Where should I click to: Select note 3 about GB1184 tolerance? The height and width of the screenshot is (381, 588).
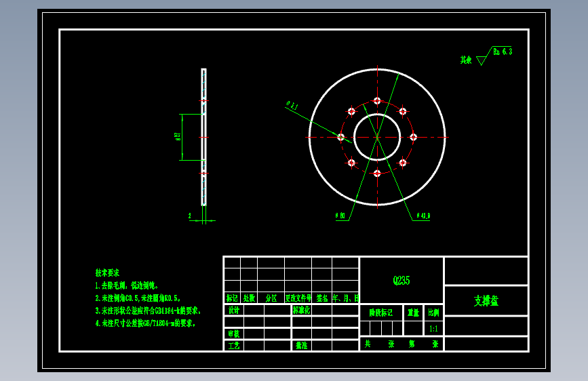click(x=148, y=311)
